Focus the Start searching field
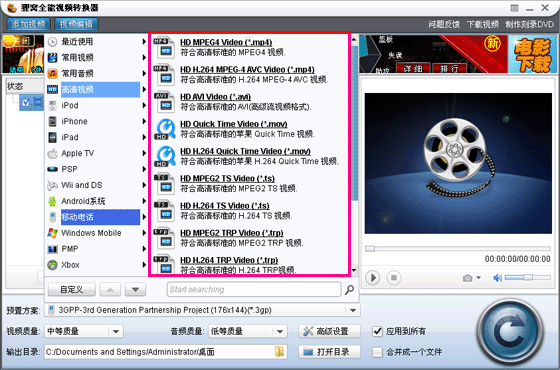This screenshot has width=560, height=370. tap(254, 289)
